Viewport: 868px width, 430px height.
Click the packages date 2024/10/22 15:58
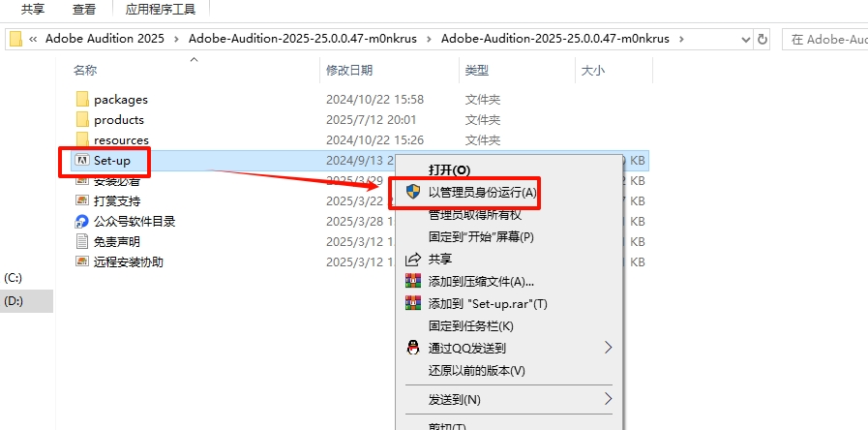374,100
